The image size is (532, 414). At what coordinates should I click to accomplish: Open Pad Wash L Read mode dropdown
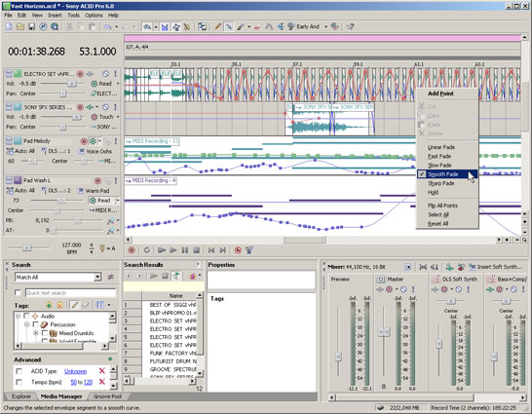pos(118,201)
